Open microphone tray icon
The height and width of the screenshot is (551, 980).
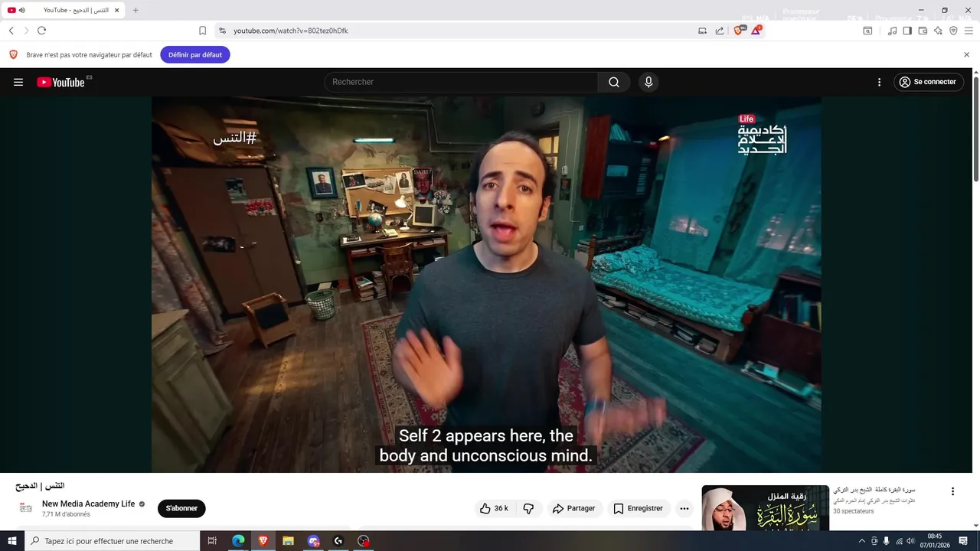(887, 541)
